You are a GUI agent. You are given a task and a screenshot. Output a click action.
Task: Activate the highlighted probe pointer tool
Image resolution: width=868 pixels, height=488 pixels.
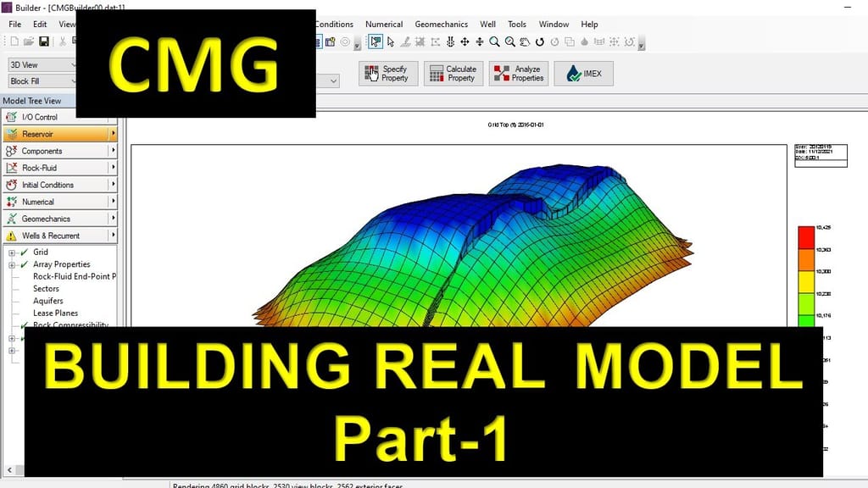[376, 42]
